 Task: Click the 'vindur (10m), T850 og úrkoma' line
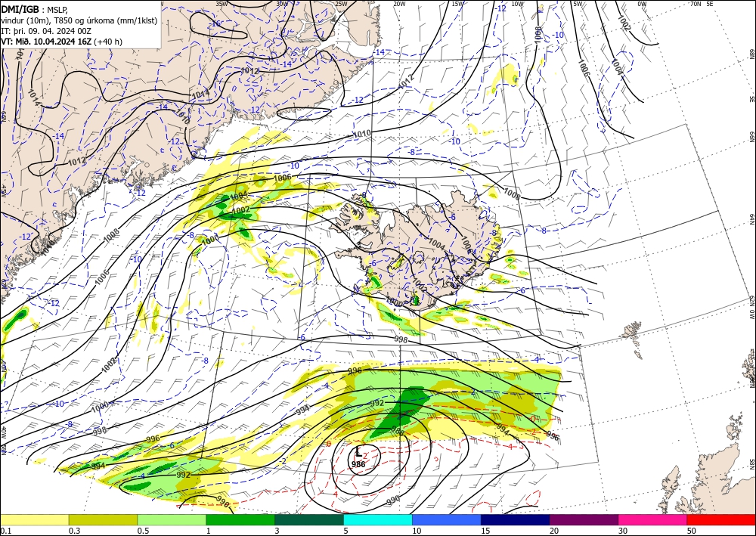(x=79, y=20)
